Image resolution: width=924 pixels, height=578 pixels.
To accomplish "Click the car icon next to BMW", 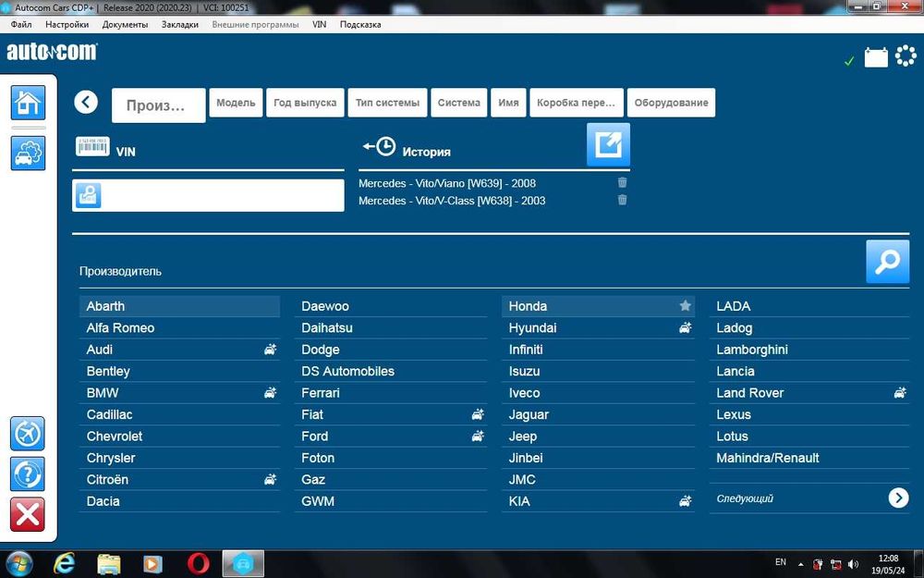I will coord(270,393).
